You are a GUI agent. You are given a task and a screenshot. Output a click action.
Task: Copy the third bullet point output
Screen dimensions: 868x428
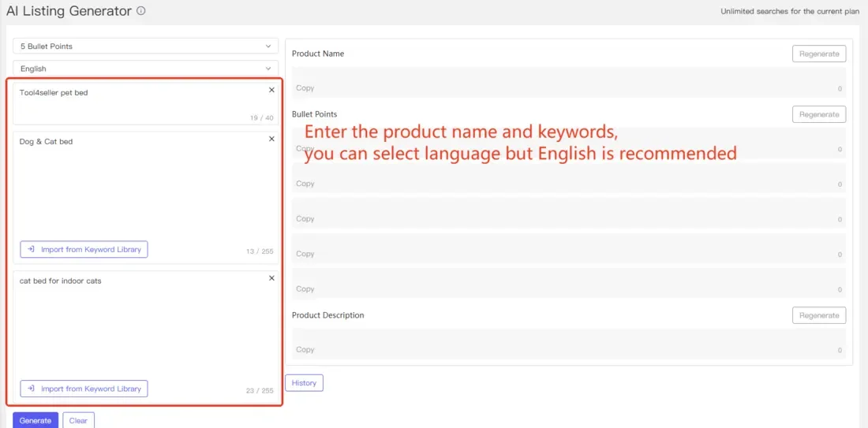[305, 218]
